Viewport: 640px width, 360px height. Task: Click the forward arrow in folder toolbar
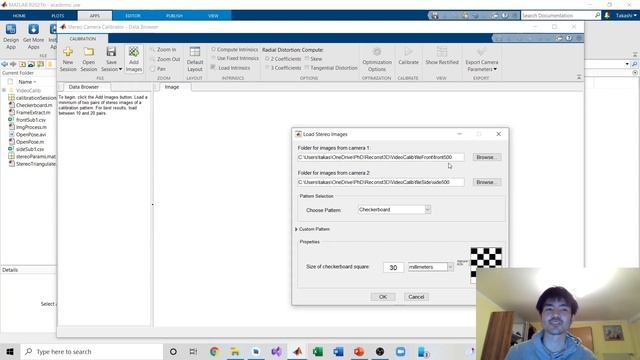click(x=13, y=64)
